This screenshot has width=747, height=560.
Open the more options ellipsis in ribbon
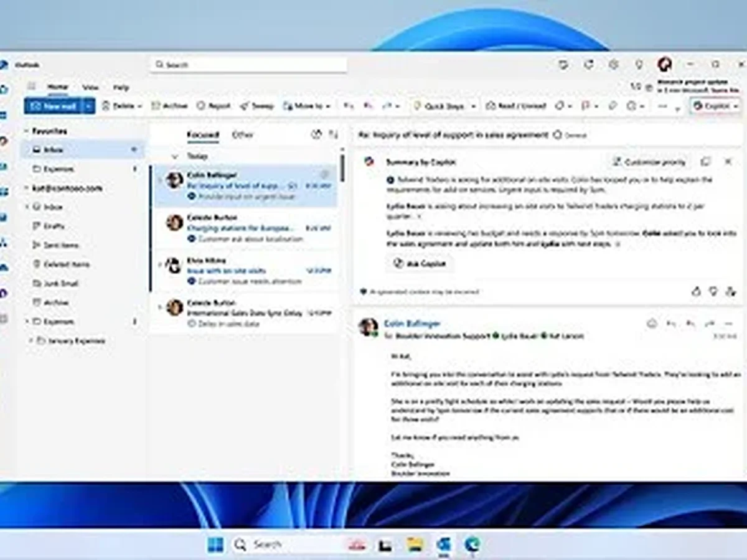[662, 106]
